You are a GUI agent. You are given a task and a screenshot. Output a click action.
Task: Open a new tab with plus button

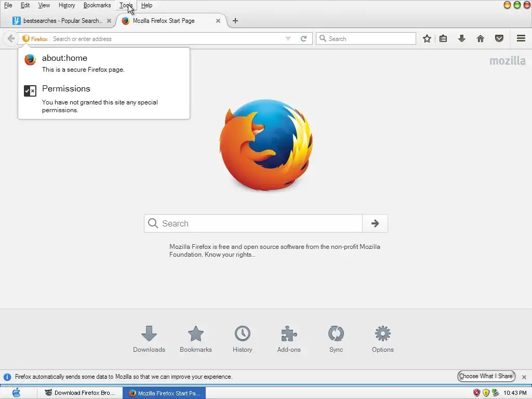pos(235,21)
